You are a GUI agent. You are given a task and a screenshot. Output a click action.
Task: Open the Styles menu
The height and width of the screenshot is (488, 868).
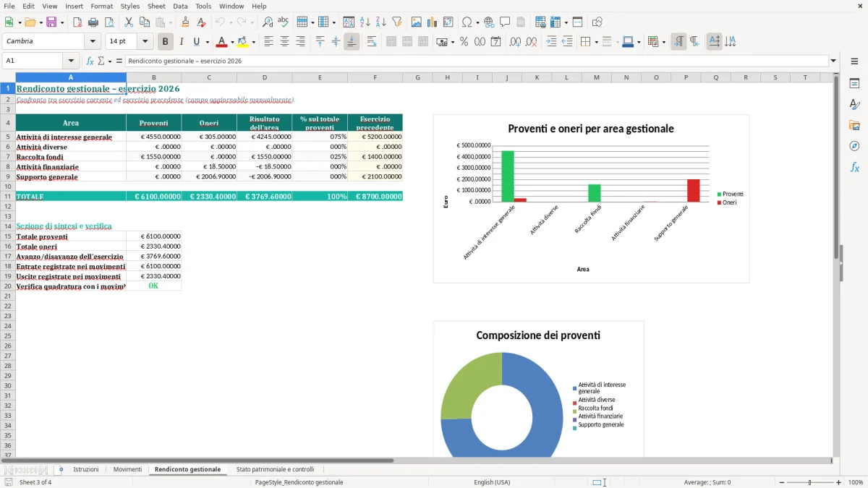tap(130, 6)
